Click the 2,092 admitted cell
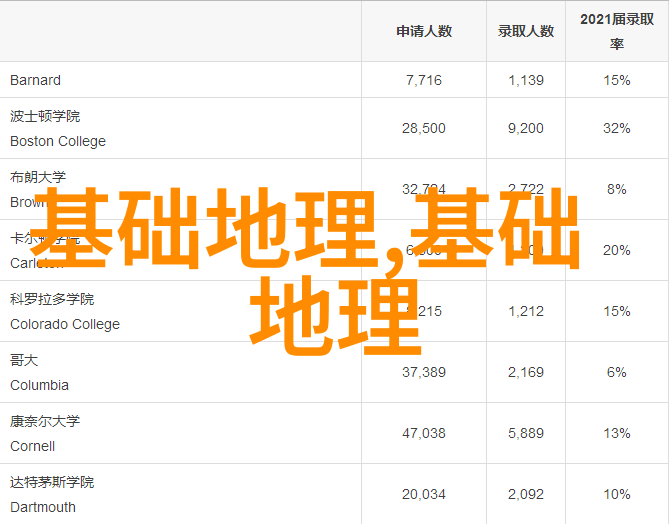Viewport: 670px width, 524px height. point(526,495)
